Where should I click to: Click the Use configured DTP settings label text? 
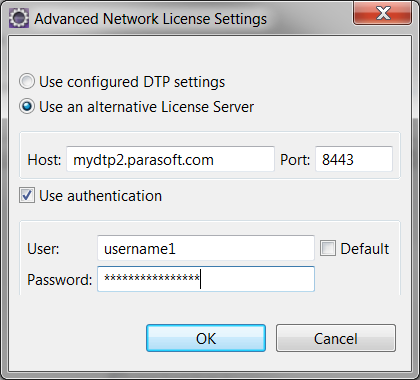point(132,82)
